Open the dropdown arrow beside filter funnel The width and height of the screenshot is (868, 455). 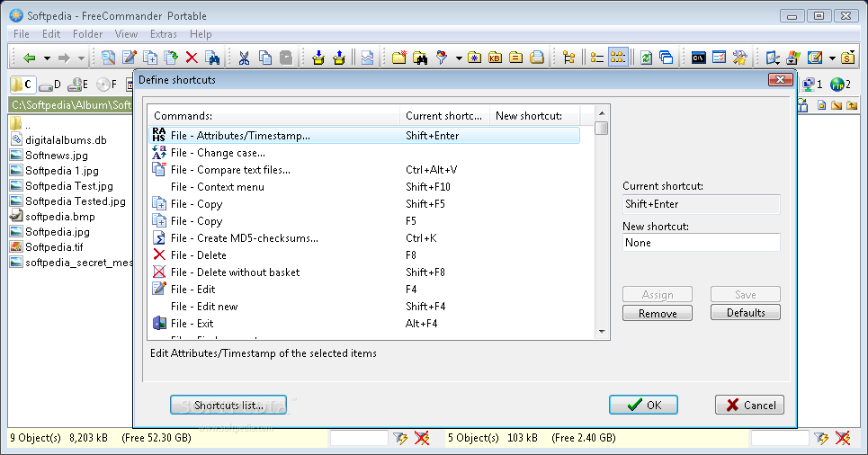click(459, 58)
